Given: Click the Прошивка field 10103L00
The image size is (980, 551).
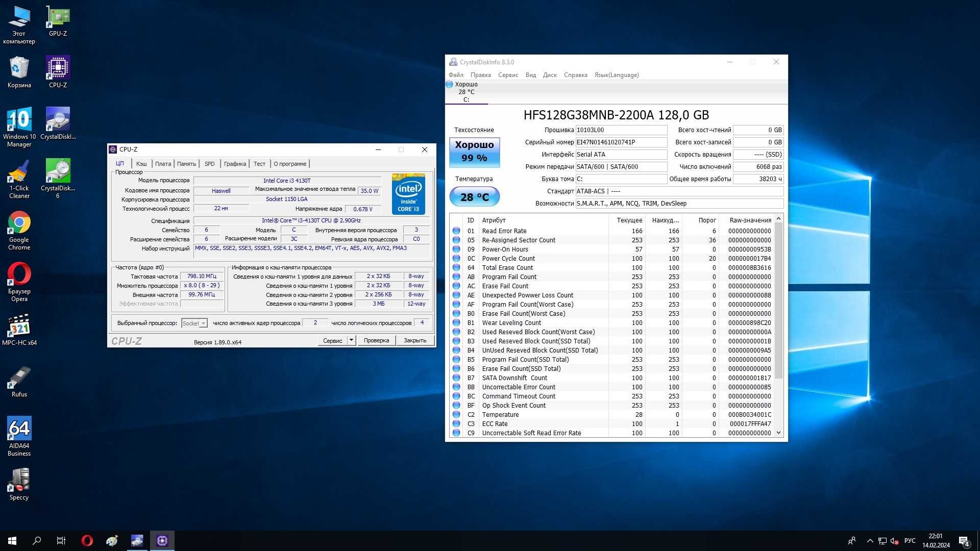Looking at the screenshot, I should (621, 130).
